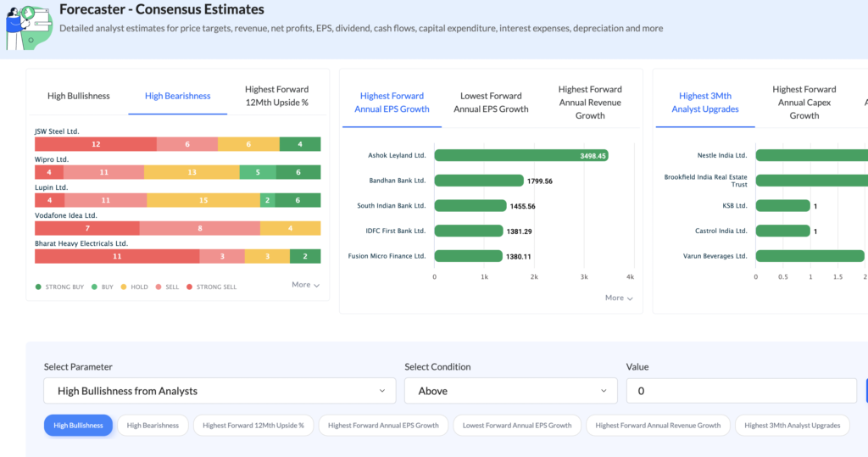Click the Lupin Ltd. stock name

(x=51, y=187)
